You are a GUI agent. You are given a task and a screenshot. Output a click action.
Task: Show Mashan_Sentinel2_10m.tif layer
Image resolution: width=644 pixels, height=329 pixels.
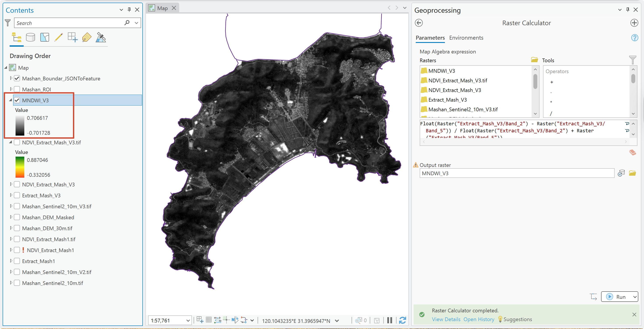17,283
